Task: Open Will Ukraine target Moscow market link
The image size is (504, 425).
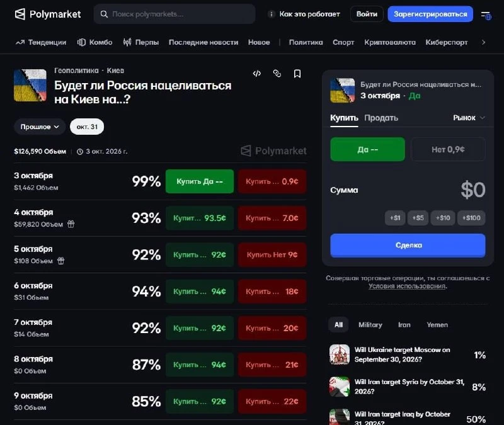Action: tap(402, 354)
